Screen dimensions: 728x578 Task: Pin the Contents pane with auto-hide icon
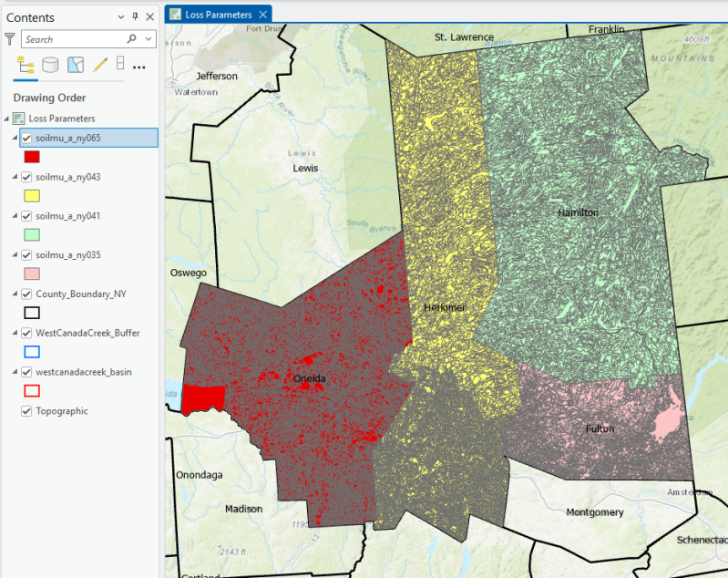[x=136, y=17]
